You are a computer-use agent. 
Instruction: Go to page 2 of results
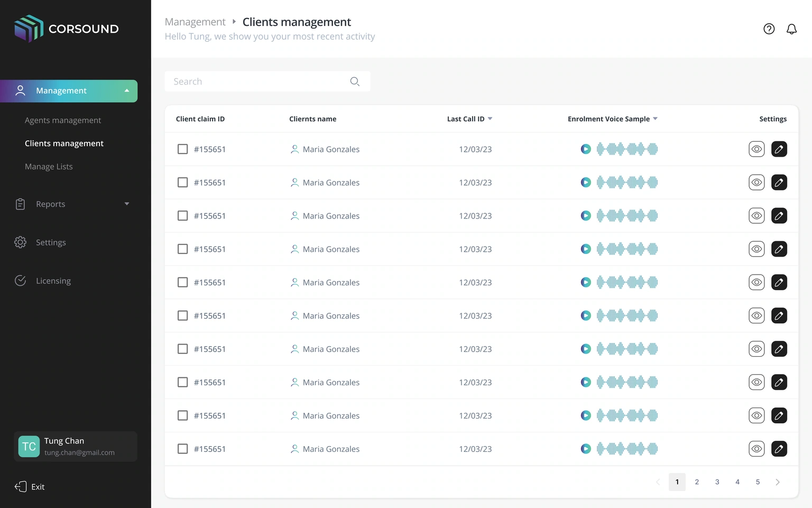(x=697, y=482)
